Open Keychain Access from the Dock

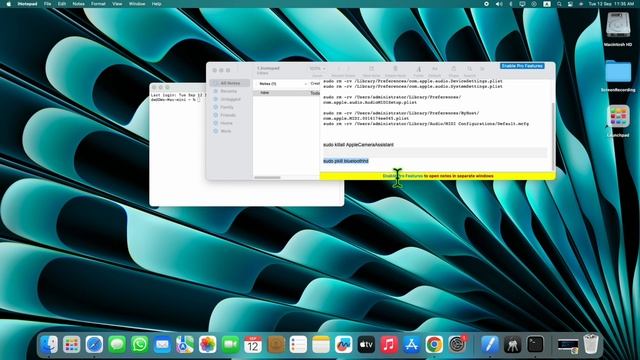pyautogui.click(x=512, y=344)
